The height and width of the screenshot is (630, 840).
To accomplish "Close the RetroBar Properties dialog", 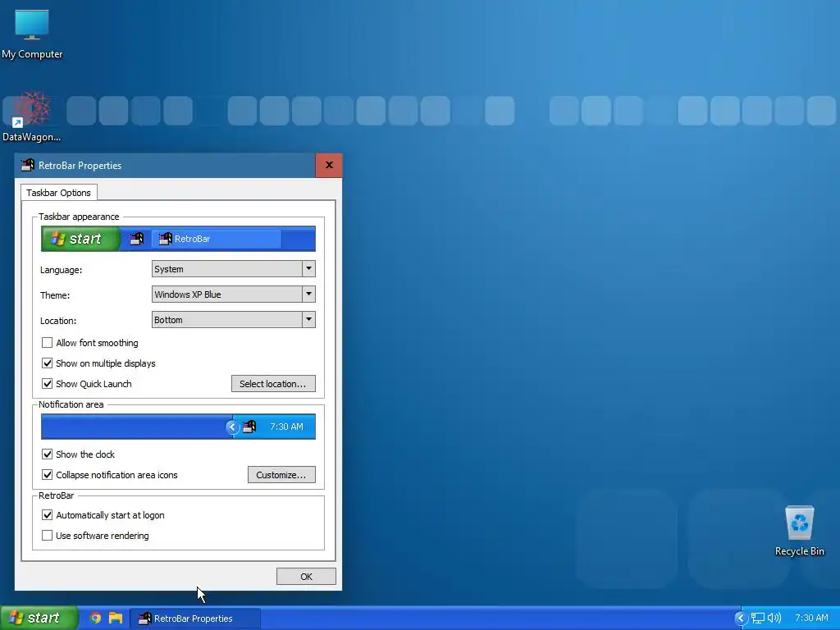I will coord(329,165).
